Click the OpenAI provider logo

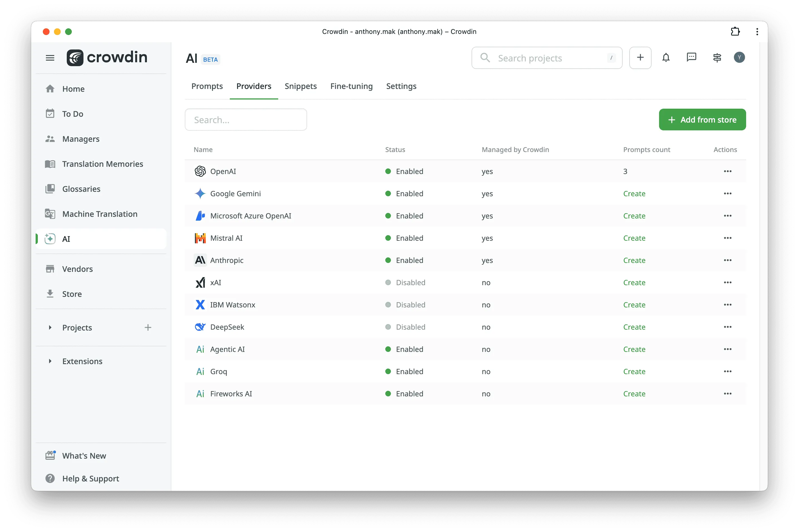pos(200,171)
